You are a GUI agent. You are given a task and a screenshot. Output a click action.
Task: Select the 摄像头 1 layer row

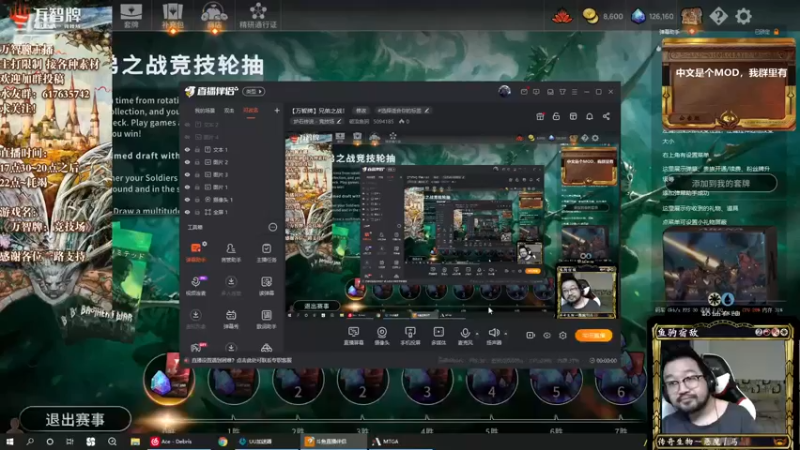tap(232, 199)
